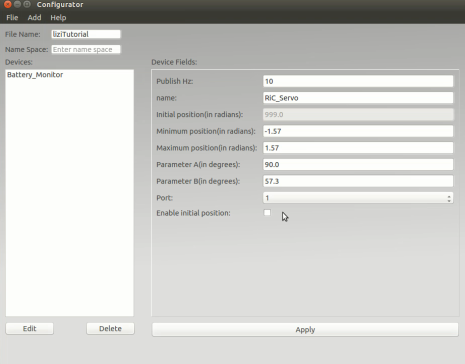Viewport: 465px width, 364px height.
Task: Click the Delete button
Action: (x=110, y=328)
